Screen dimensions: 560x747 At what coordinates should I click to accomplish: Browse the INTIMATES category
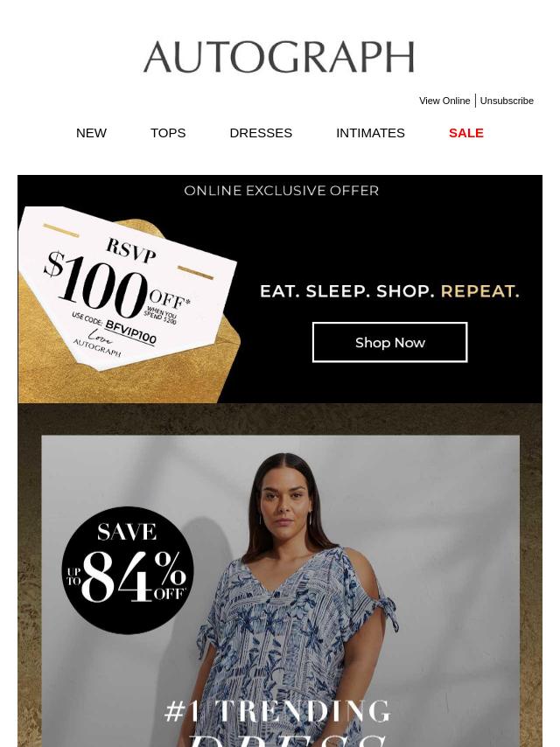click(x=370, y=133)
